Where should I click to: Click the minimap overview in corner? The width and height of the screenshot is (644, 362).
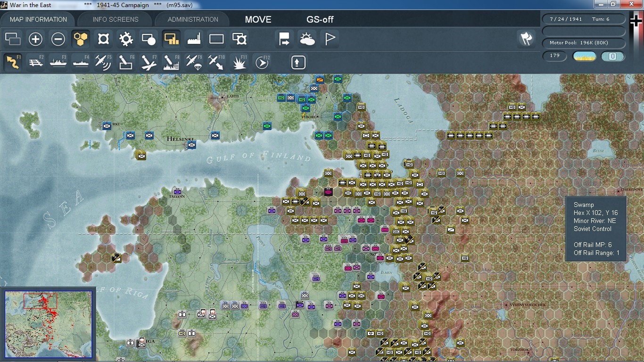[49, 325]
